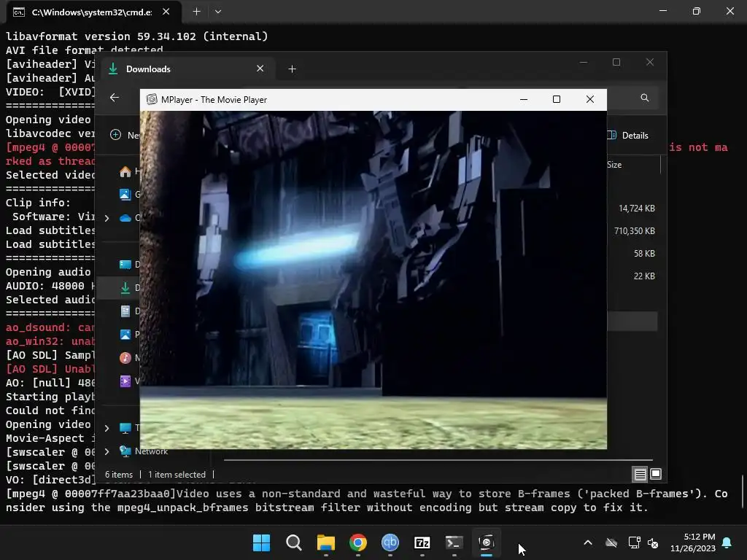Open Desktop in navigation pane
Viewport: 747px width, 560px height.
click(125, 264)
